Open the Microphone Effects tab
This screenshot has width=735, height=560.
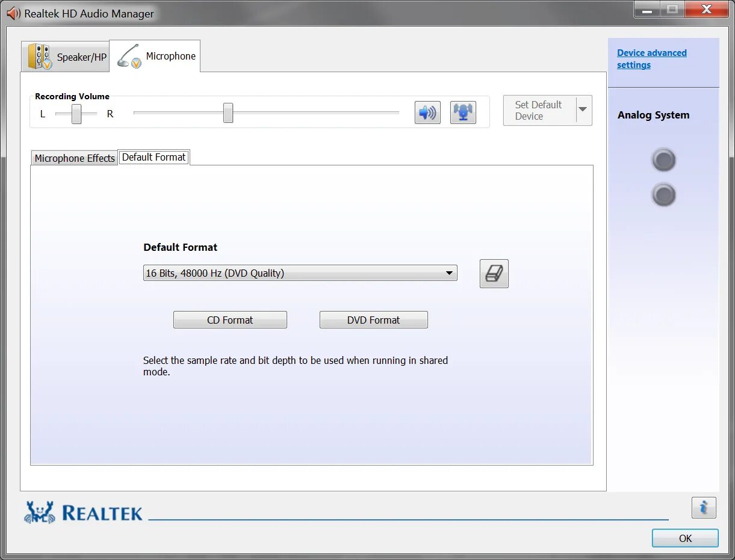coord(74,158)
